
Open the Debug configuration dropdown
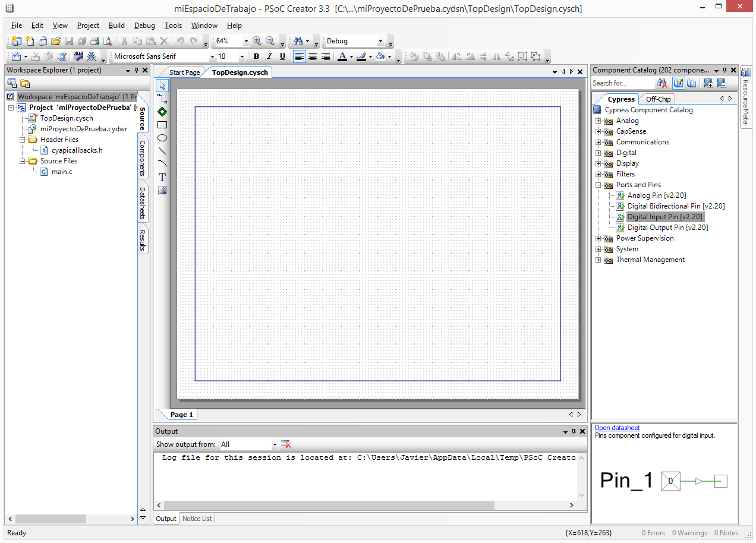(380, 42)
